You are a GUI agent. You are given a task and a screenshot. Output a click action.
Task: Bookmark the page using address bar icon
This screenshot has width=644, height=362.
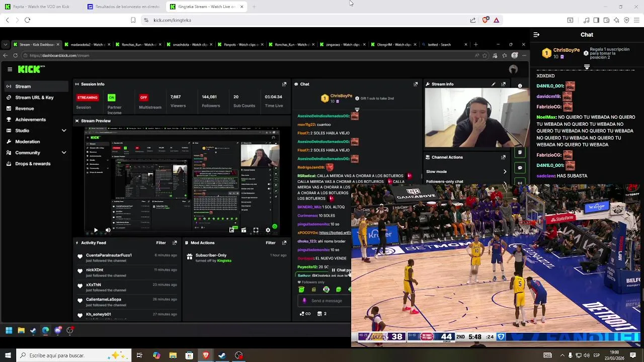(133, 20)
